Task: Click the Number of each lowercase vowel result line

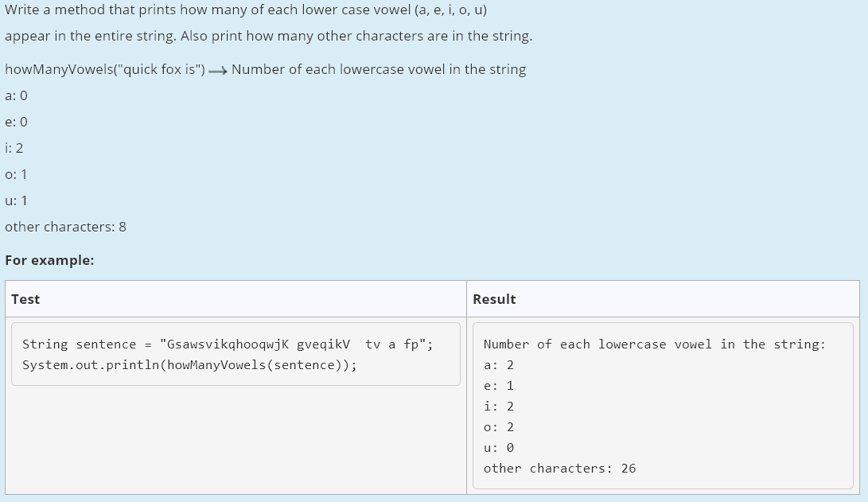Action: pyautogui.click(x=654, y=344)
